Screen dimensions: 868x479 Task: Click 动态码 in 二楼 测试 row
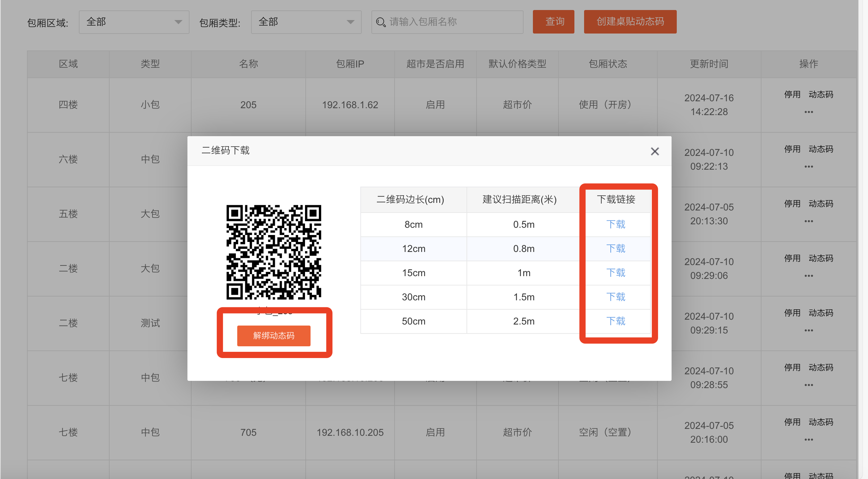(821, 313)
